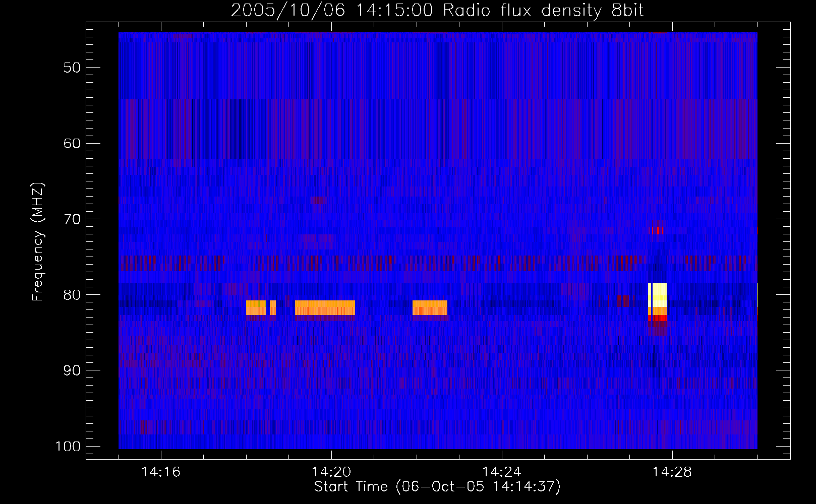Click the long orange band starting near 14:19

point(325,308)
